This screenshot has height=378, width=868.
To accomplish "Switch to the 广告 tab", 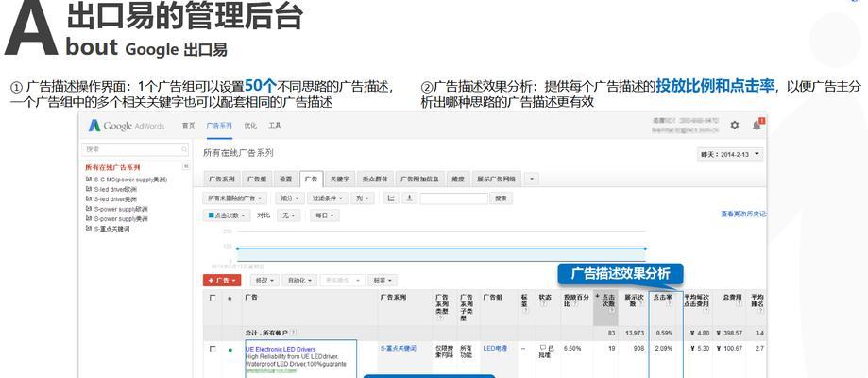I will pos(312,179).
